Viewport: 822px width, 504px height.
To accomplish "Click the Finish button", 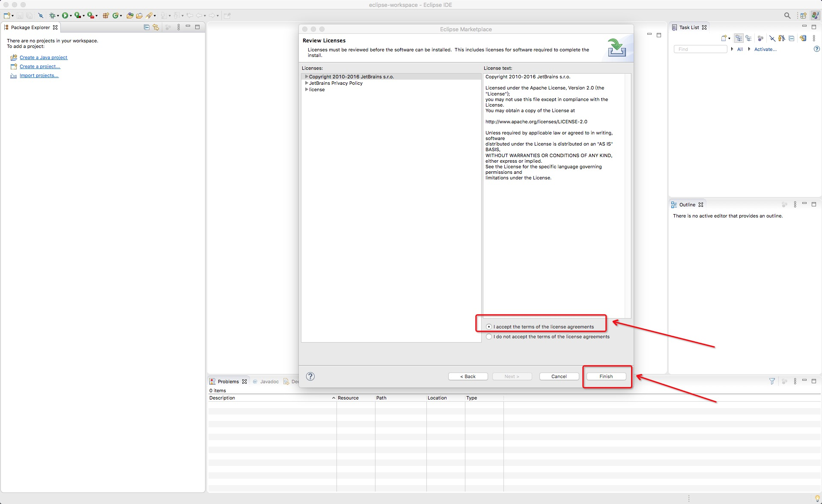I will (x=606, y=376).
